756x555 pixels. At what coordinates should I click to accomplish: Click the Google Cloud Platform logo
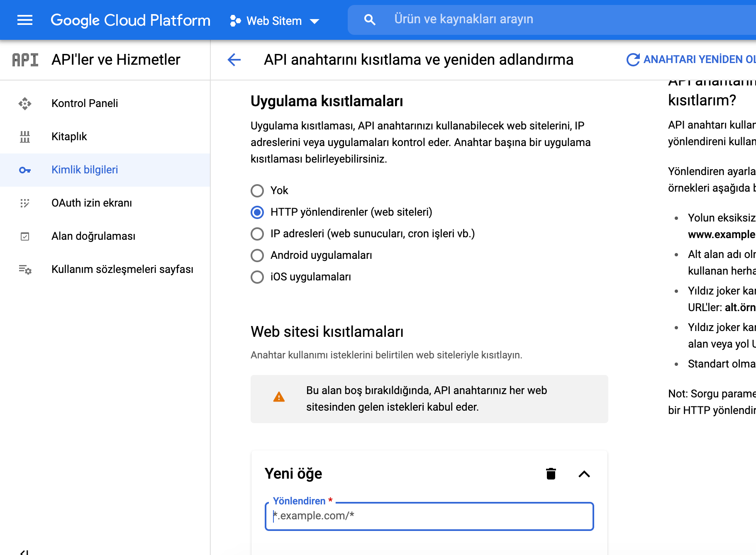(130, 20)
